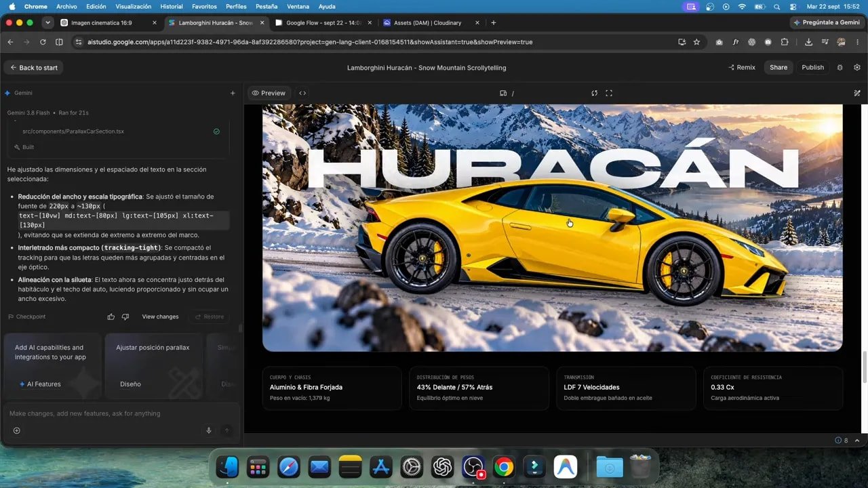Publish the app

(812, 68)
